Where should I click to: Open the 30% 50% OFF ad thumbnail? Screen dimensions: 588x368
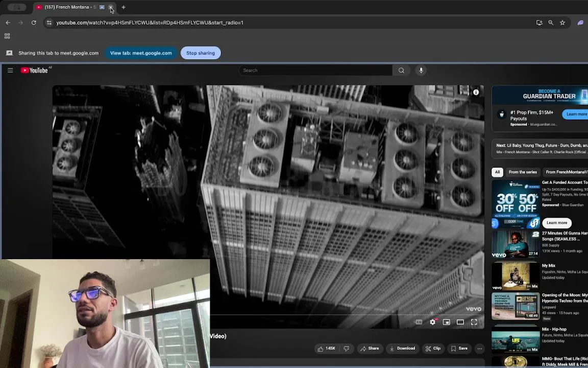[x=516, y=204]
